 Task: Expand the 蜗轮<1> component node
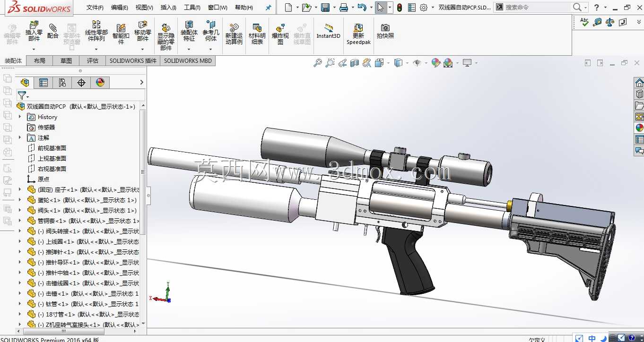pyautogui.click(x=20, y=200)
